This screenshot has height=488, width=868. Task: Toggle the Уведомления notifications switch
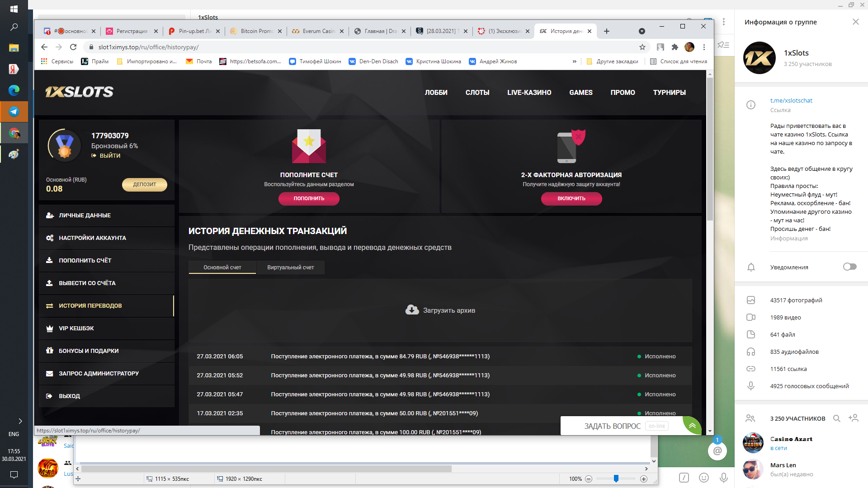(849, 267)
